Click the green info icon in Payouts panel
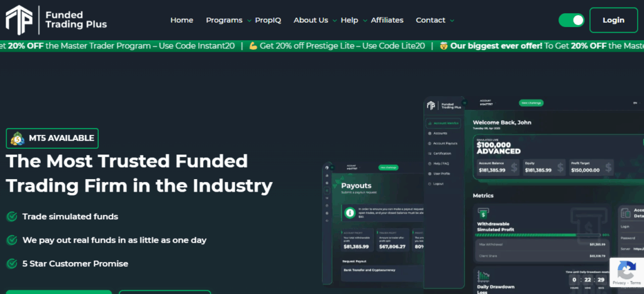 [348, 214]
